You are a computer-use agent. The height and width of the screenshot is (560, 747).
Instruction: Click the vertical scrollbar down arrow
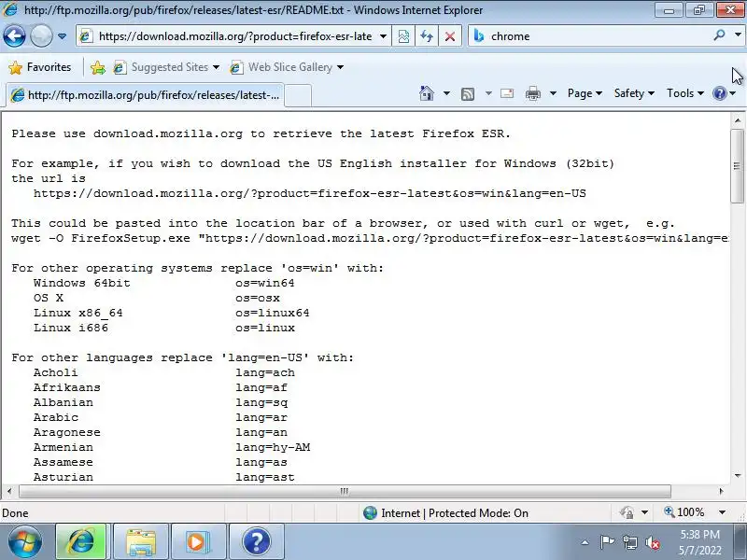click(738, 476)
